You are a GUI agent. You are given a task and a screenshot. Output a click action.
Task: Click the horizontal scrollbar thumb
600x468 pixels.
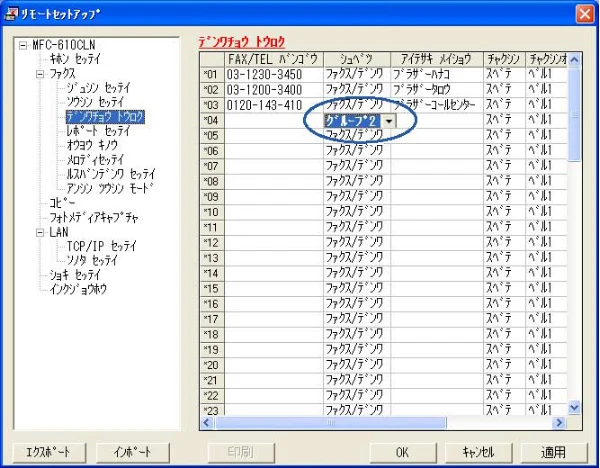(331, 423)
